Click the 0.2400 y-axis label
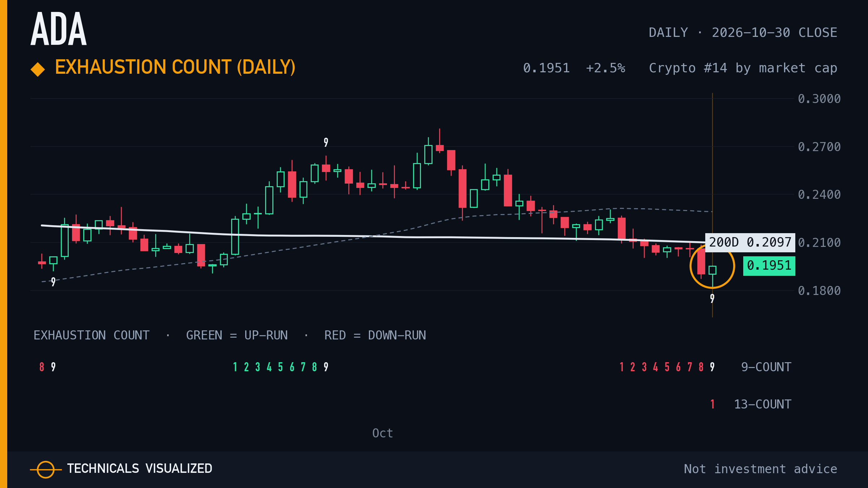This screenshot has width=868, height=488. [819, 194]
